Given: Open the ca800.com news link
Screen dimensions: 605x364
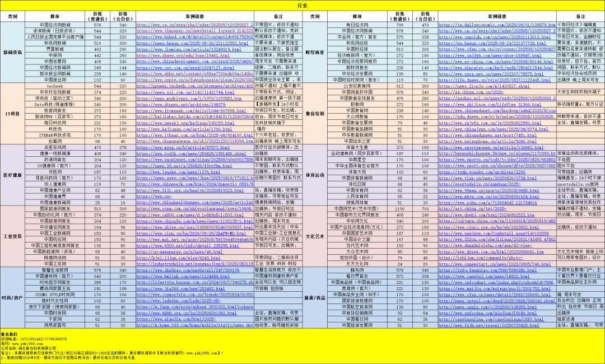Looking at the screenshot, I should 190,215.
